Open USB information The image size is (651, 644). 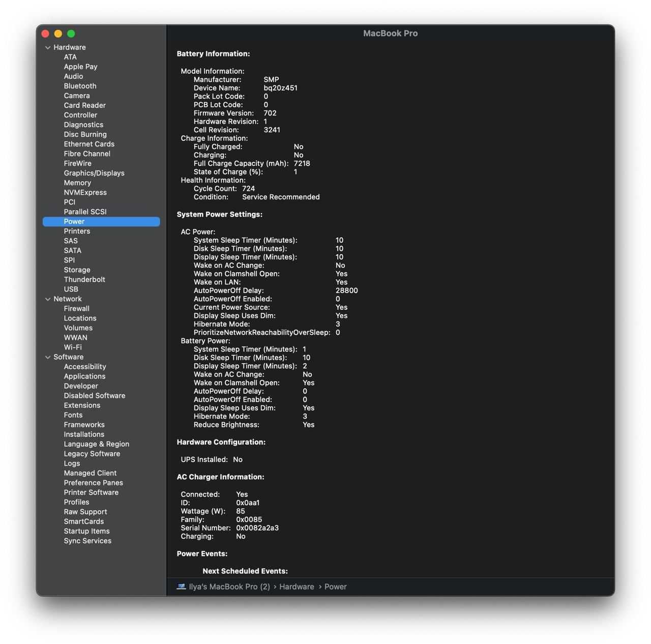[71, 289]
